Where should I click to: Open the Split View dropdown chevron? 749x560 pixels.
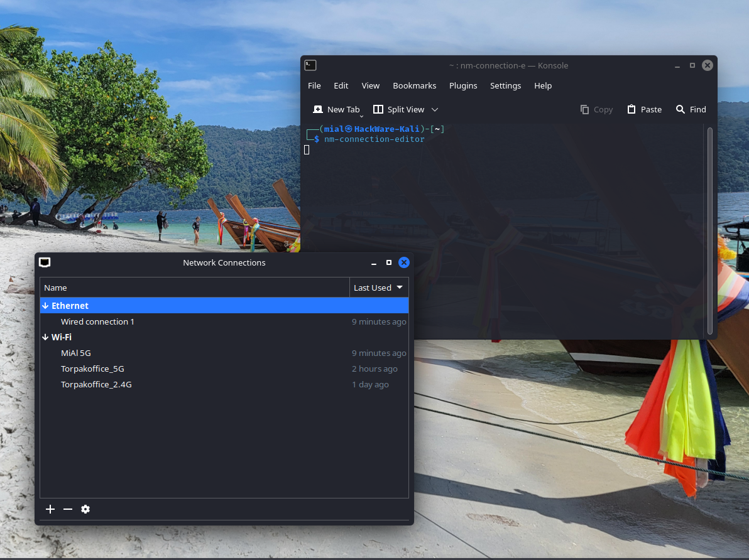pos(435,109)
